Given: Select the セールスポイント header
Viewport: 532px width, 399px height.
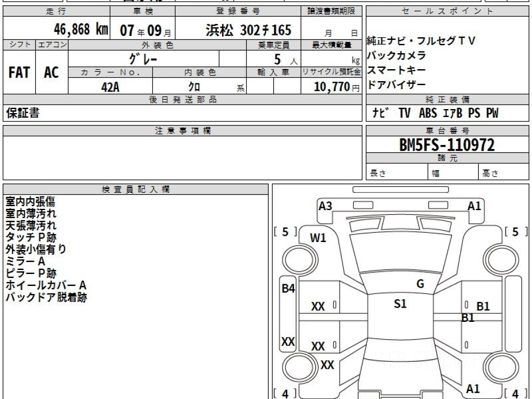Looking at the screenshot, I should click(448, 11).
